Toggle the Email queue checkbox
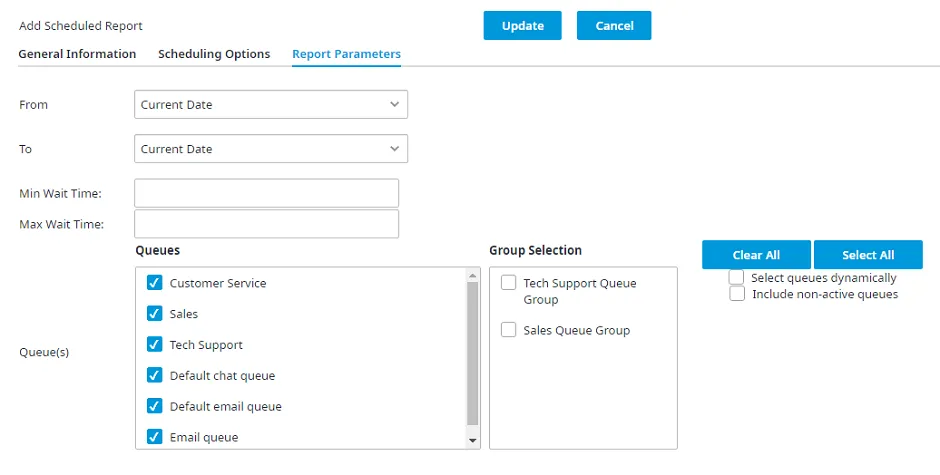This screenshot has height=475, width=940. 155,437
